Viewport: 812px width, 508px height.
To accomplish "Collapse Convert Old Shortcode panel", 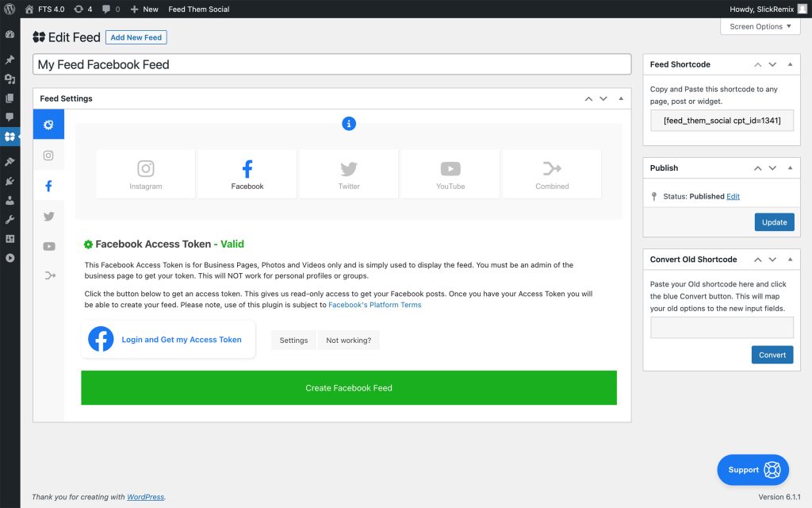I will (x=791, y=260).
